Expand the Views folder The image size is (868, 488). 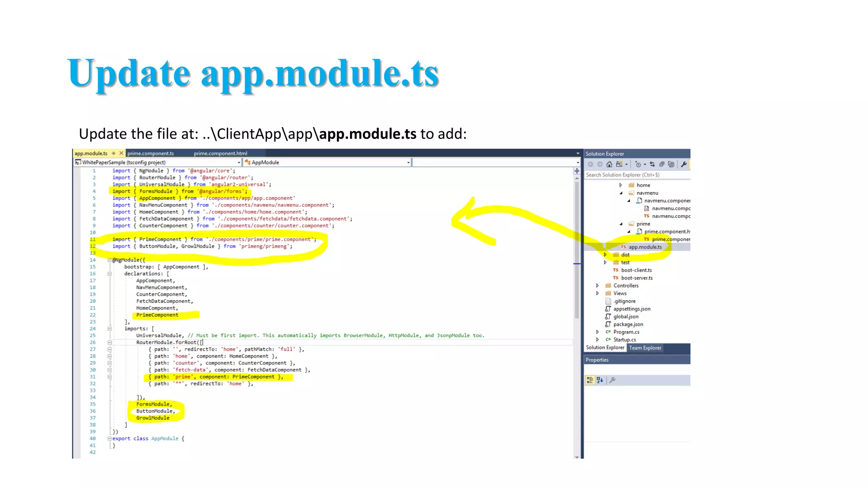(598, 294)
